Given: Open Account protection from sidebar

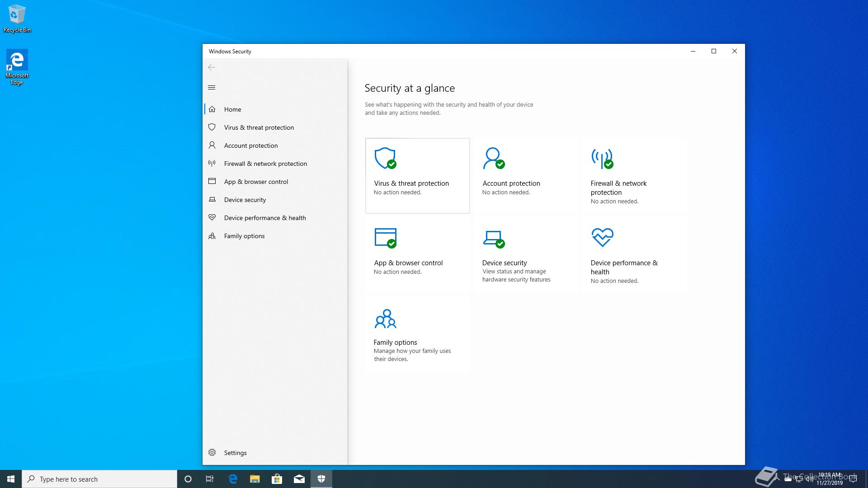Looking at the screenshot, I should point(275,145).
